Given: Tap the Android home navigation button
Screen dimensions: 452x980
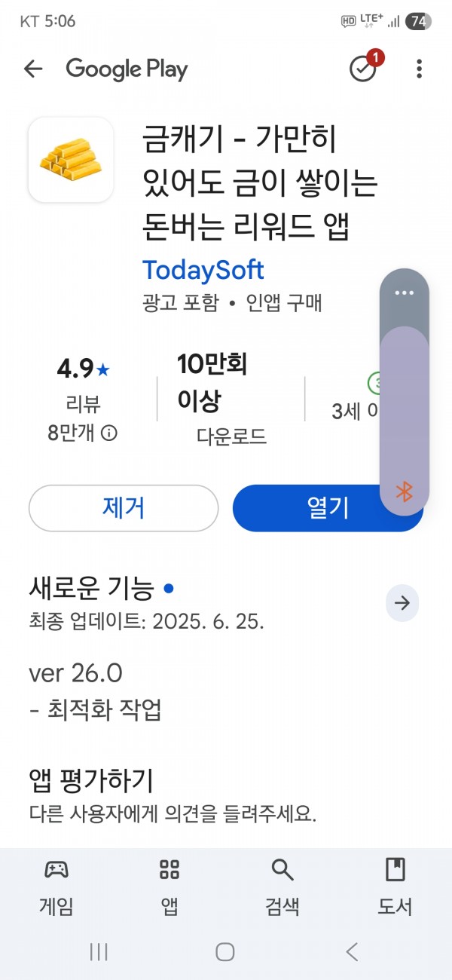Looking at the screenshot, I should [x=225, y=952].
